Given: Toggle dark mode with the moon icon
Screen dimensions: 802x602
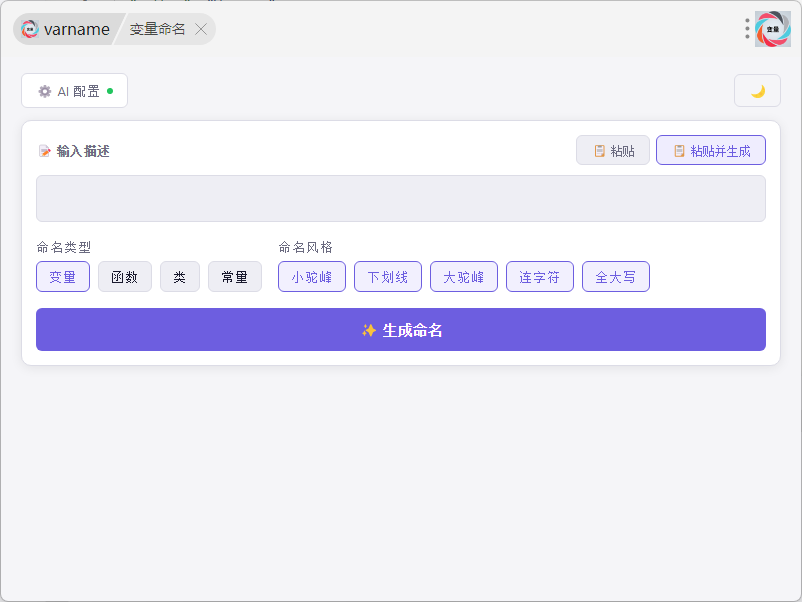Looking at the screenshot, I should (x=758, y=91).
